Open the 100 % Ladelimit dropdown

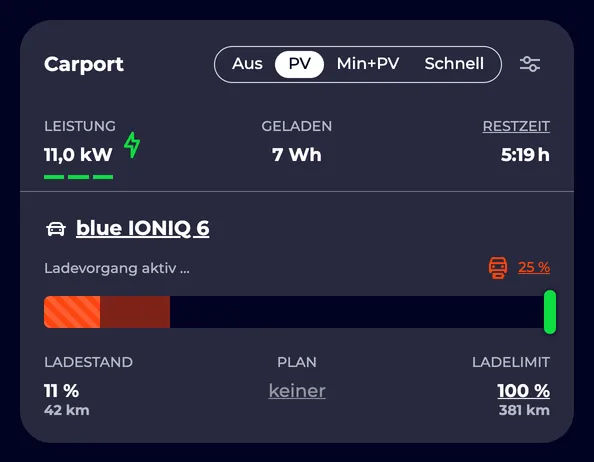click(524, 390)
